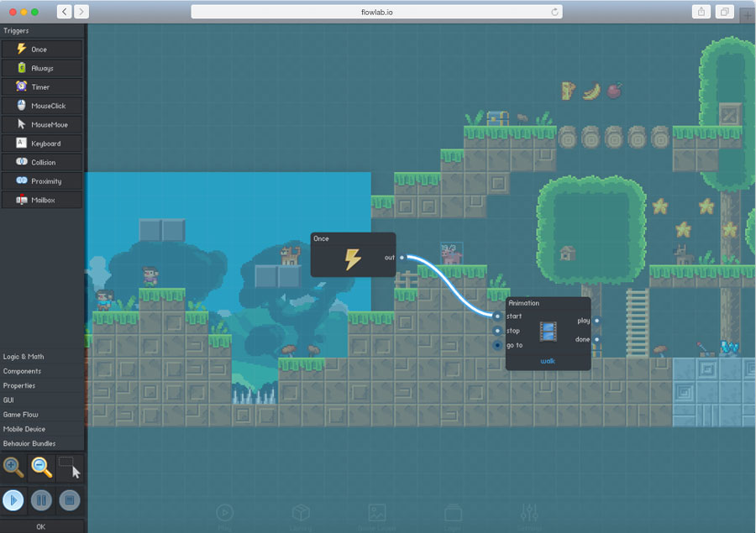Choose the Collision trigger
The height and width of the screenshot is (533, 756).
42,162
